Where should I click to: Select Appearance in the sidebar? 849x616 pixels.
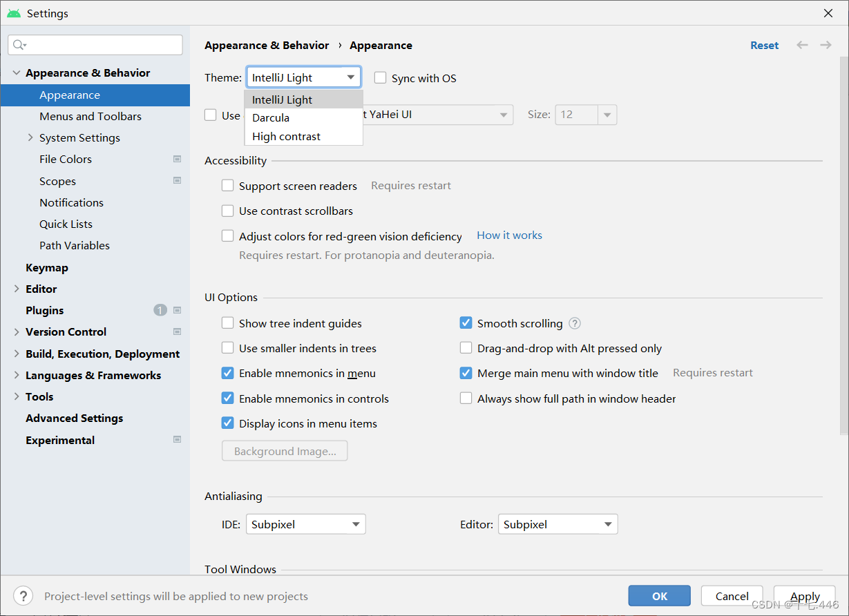pyautogui.click(x=70, y=95)
